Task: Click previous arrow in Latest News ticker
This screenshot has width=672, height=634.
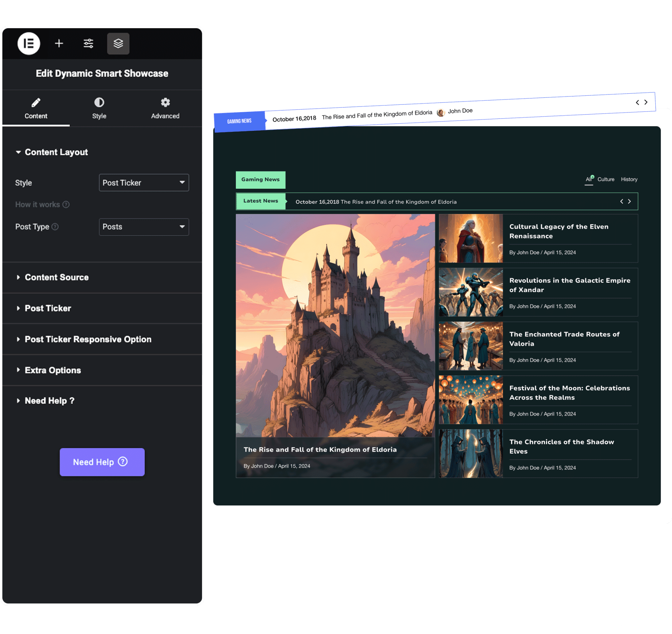Action: pos(621,201)
